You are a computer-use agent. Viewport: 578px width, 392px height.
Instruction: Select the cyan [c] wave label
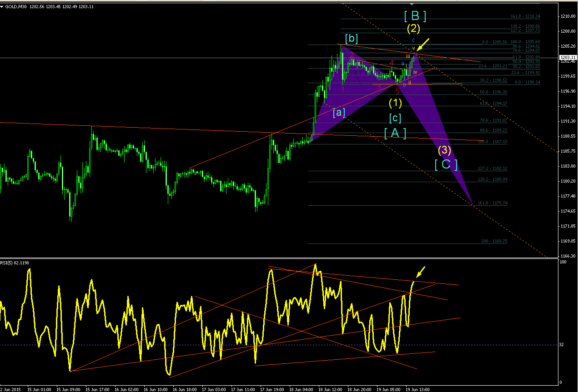(395, 118)
